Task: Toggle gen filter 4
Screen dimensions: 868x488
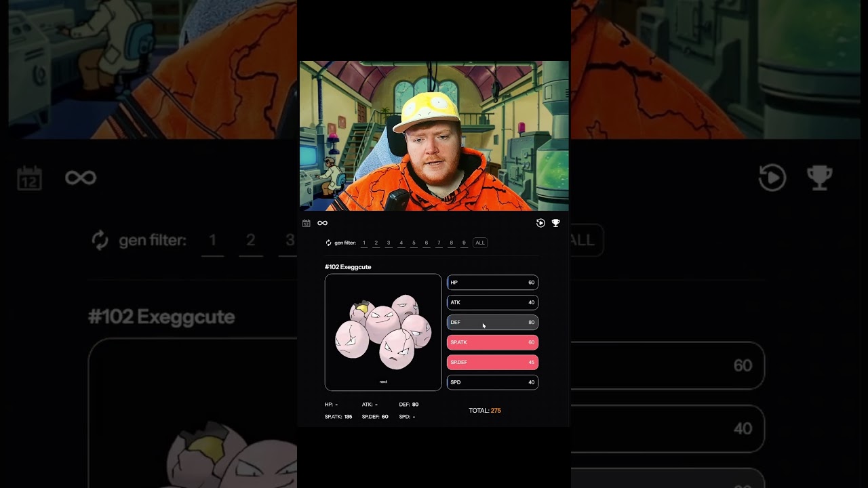Action: coord(401,243)
